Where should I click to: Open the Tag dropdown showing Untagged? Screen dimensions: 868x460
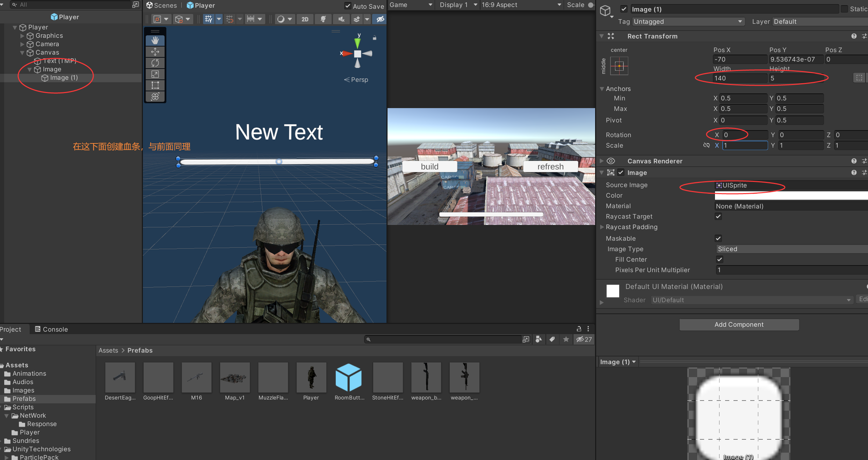[x=688, y=22]
